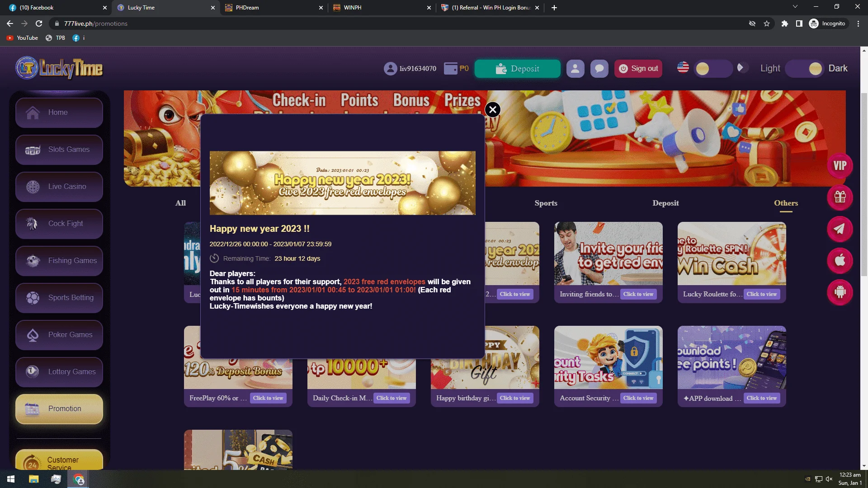Click to view Lucky Roulette promotion
Viewport: 868px width, 488px height.
762,294
